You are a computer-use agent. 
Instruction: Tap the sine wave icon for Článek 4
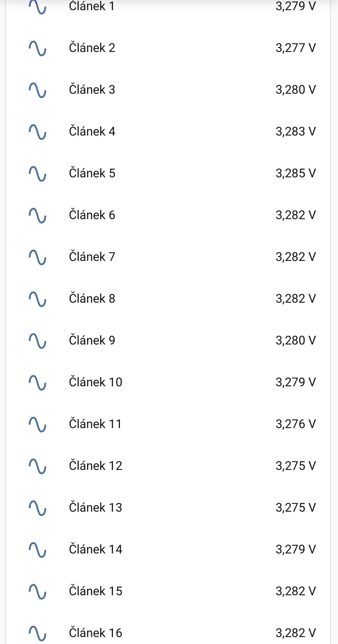pos(37,132)
